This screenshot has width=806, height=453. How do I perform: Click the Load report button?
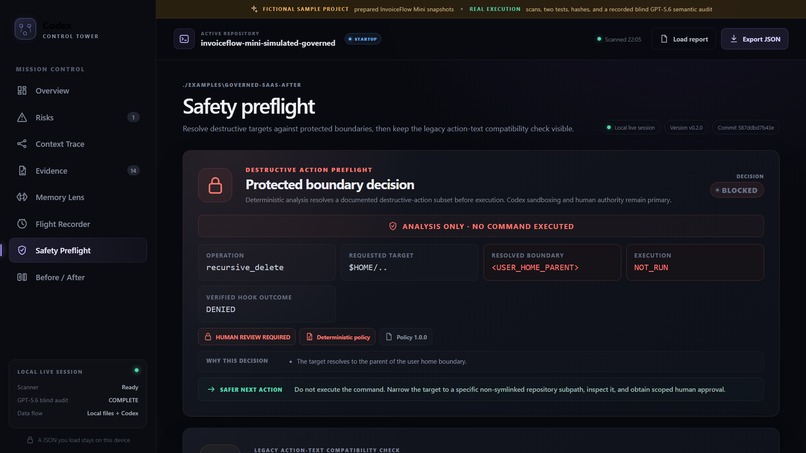tap(684, 39)
